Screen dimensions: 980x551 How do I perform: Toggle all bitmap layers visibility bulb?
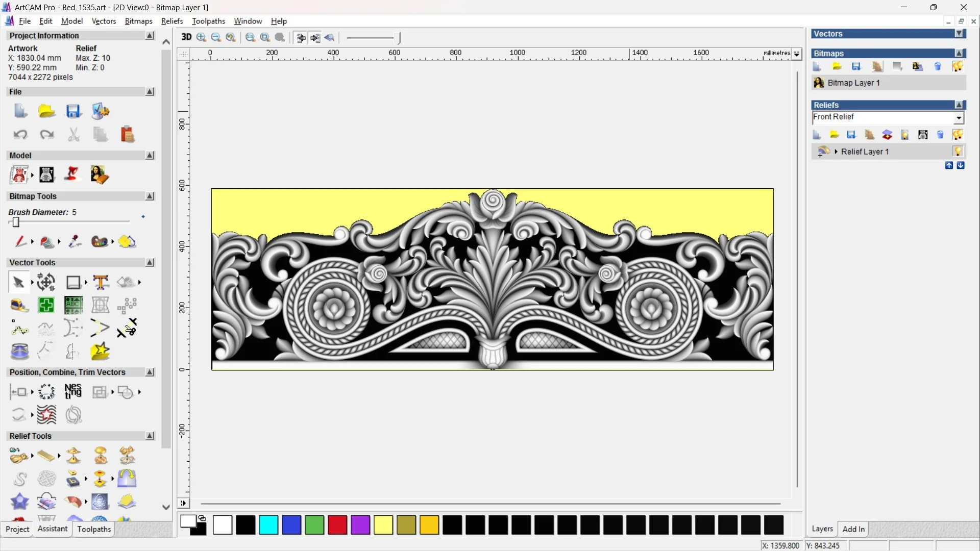click(958, 66)
